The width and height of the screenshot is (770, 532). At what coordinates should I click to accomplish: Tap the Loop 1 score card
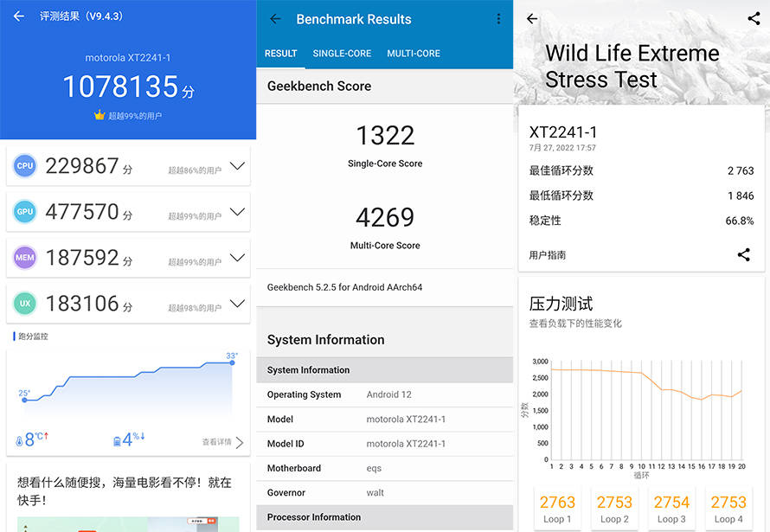click(x=557, y=509)
